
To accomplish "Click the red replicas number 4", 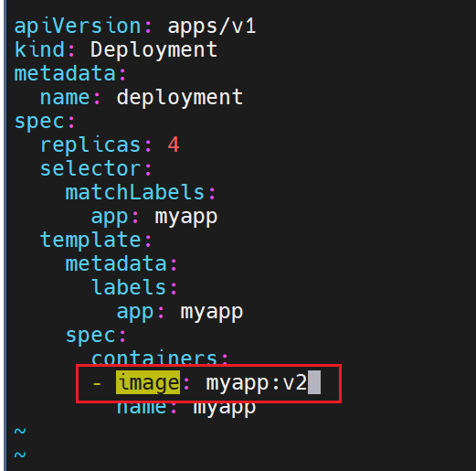I will 174,145.
